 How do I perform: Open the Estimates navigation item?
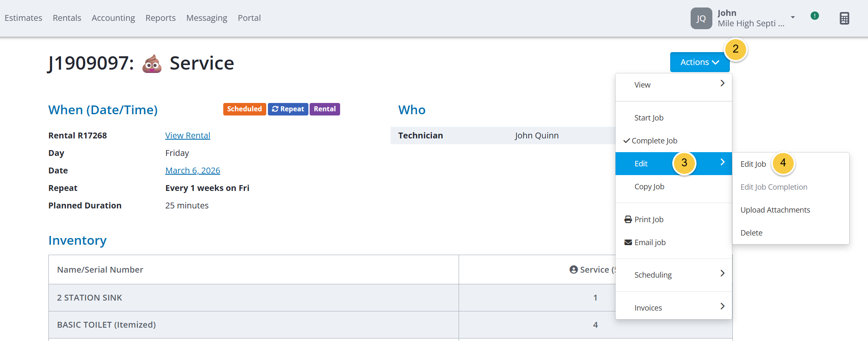(23, 18)
